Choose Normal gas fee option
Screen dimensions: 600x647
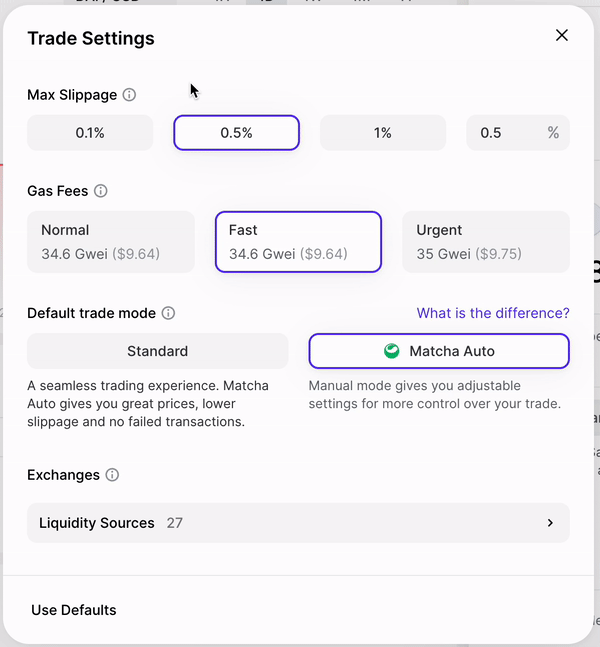pyautogui.click(x=110, y=242)
